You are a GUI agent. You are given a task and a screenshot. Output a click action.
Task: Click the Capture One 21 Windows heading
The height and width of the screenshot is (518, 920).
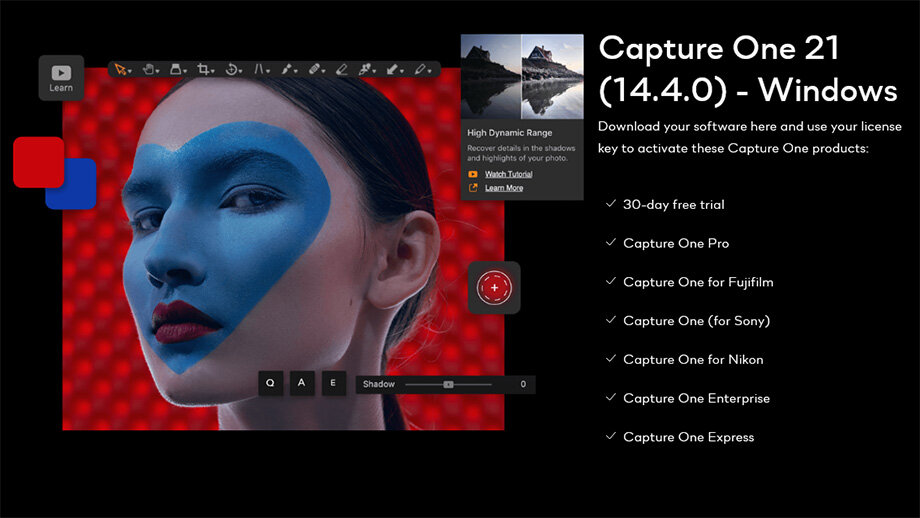[x=748, y=69]
